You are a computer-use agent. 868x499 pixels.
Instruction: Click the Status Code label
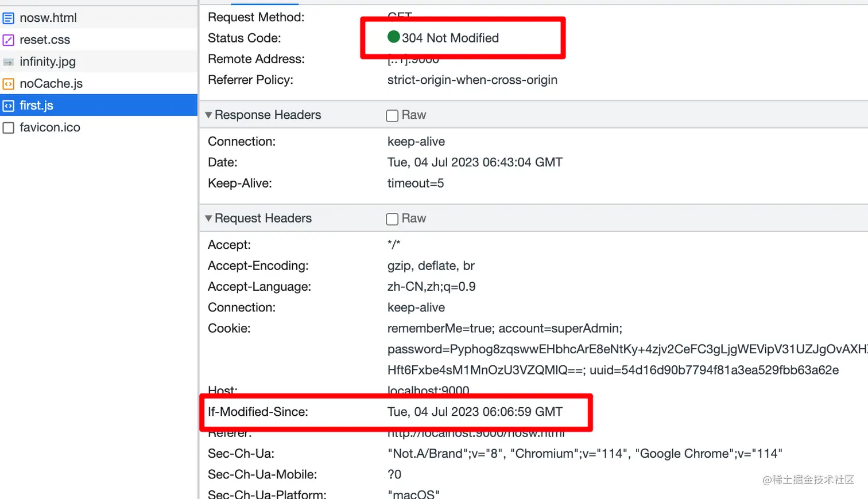(245, 38)
